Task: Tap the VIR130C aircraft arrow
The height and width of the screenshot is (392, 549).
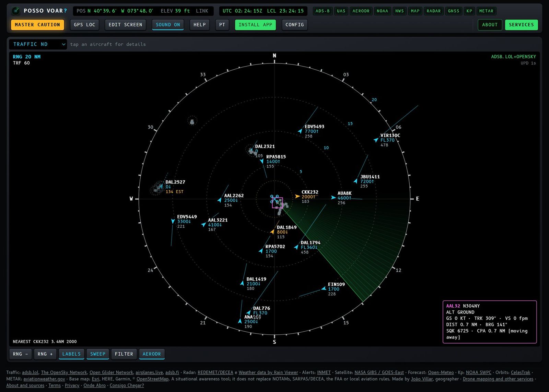Action: [376, 140]
